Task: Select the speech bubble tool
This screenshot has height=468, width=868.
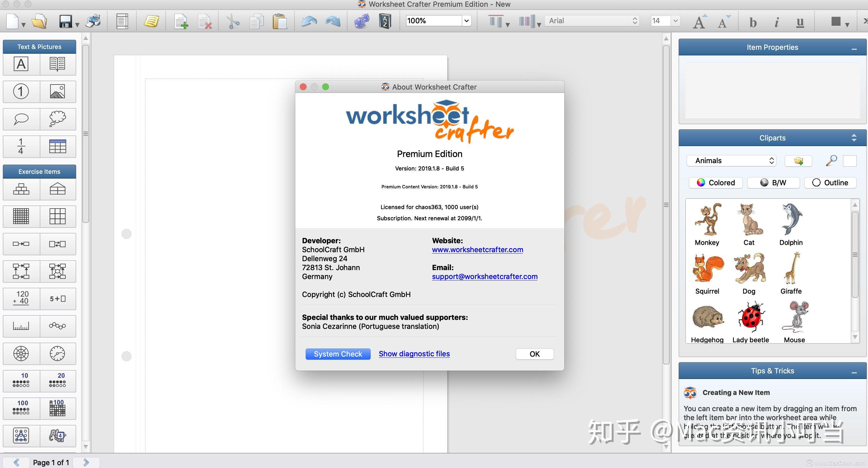Action: coord(20,119)
